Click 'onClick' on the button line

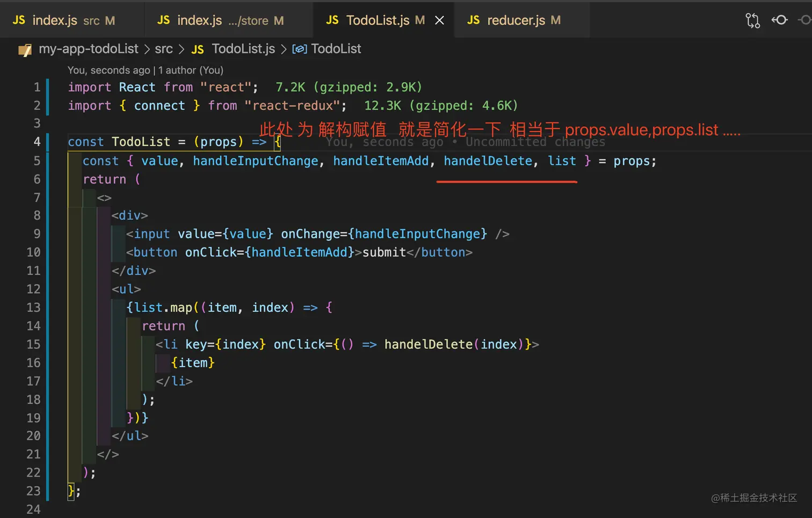pyautogui.click(x=211, y=252)
